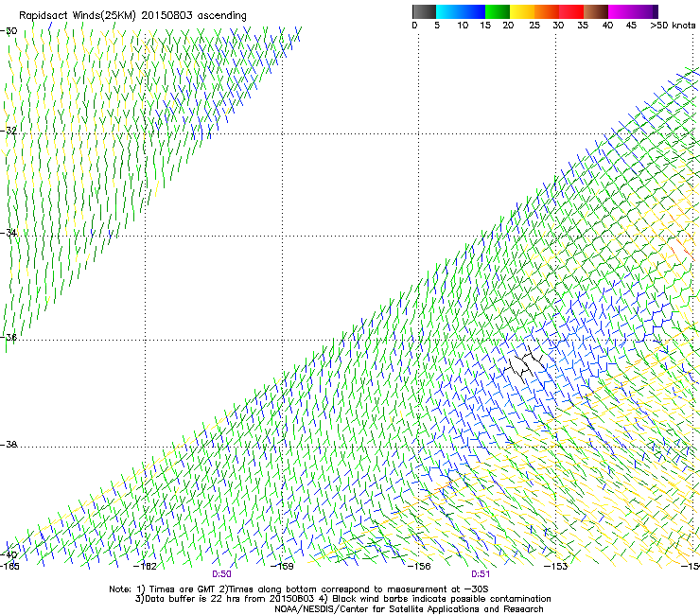700x615 pixels.
Task: Select the magenta-purple 40-50 knots color segment
Action: tap(633, 11)
